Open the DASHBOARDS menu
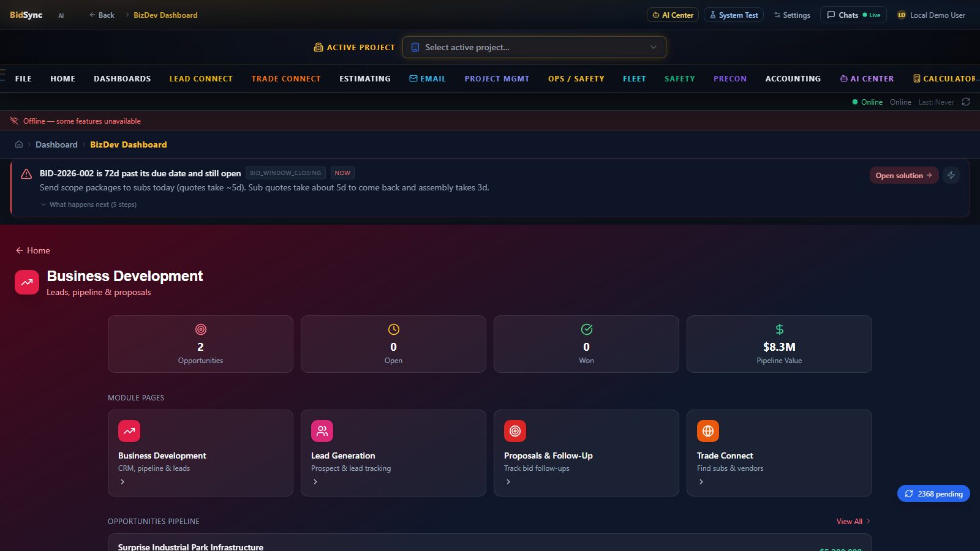The height and width of the screenshot is (551, 980). pyautogui.click(x=122, y=78)
